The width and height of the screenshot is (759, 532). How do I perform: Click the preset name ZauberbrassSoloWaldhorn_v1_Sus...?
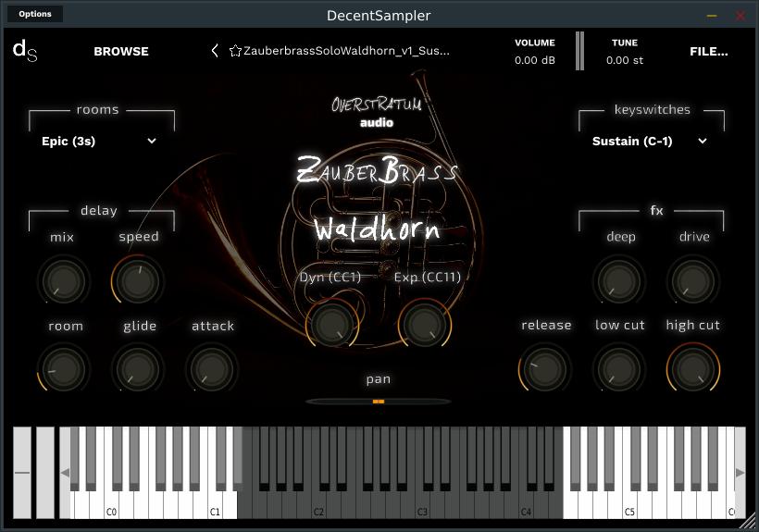tap(346, 51)
